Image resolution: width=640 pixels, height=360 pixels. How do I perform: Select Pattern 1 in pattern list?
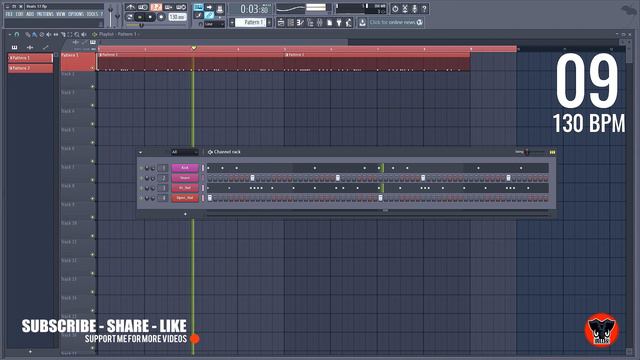(30, 58)
